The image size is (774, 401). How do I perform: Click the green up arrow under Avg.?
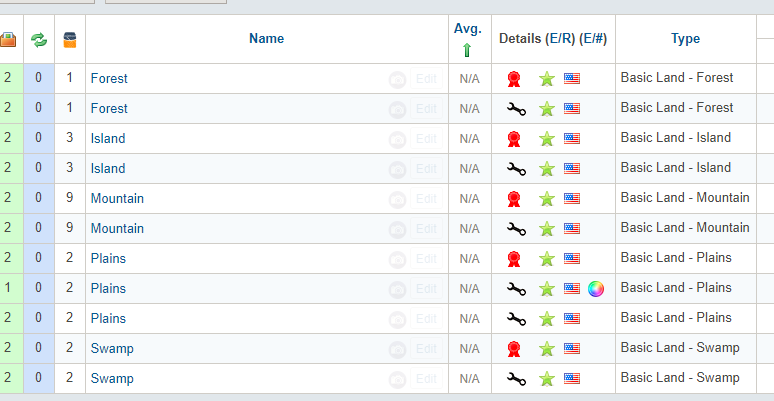(467, 50)
